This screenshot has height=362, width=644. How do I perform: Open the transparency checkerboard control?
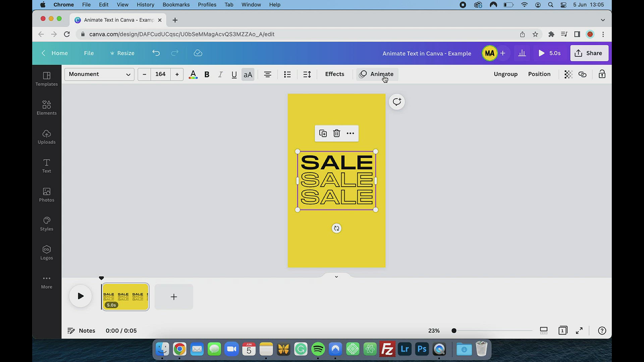point(568,74)
